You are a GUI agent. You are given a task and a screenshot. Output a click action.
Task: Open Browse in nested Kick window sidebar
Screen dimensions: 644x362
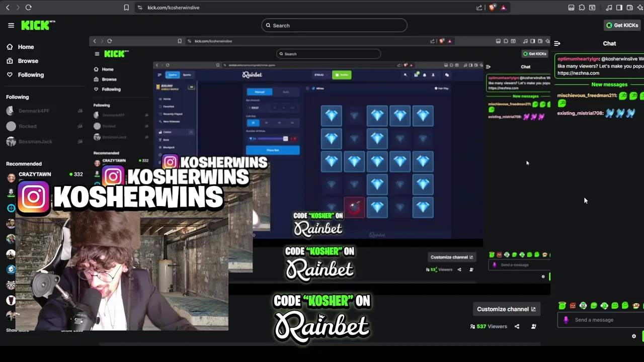click(106, 79)
